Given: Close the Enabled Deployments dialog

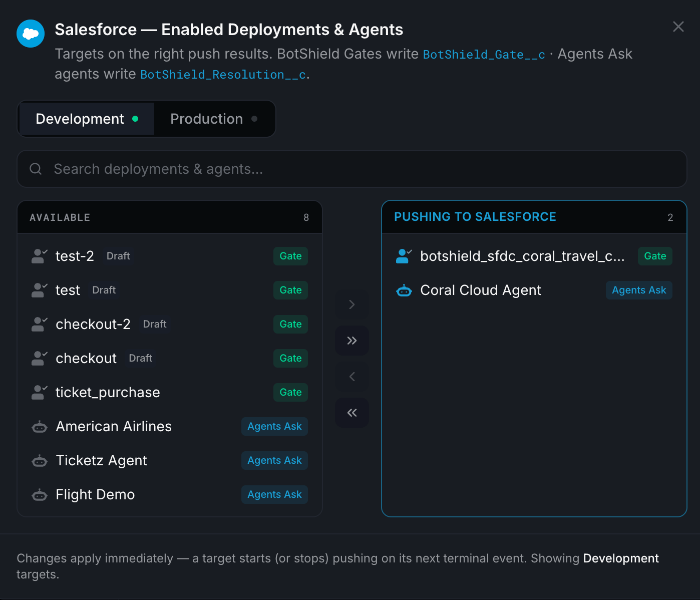Looking at the screenshot, I should tap(678, 27).
